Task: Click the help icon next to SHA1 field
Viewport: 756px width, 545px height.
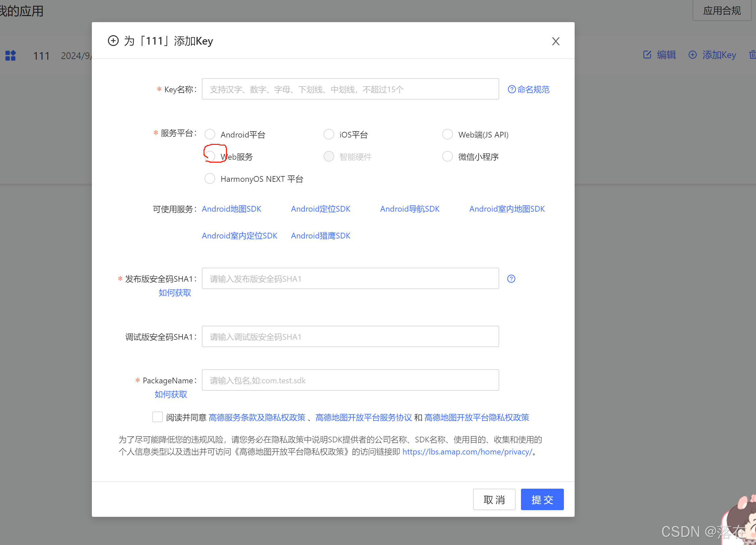Action: click(x=511, y=279)
